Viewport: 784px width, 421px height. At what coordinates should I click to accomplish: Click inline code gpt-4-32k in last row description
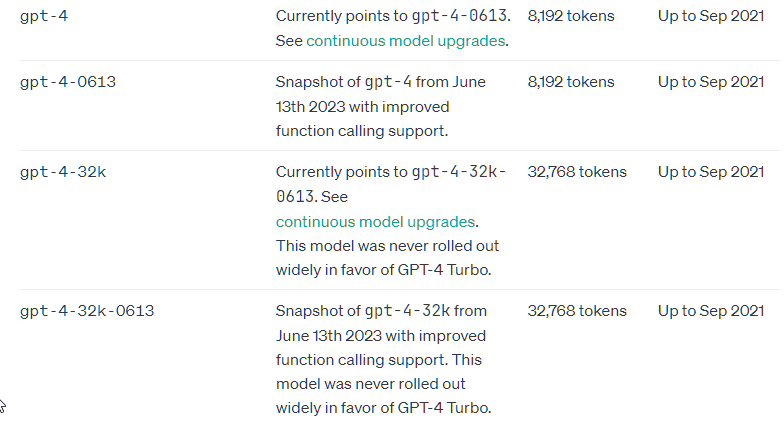pos(408,311)
